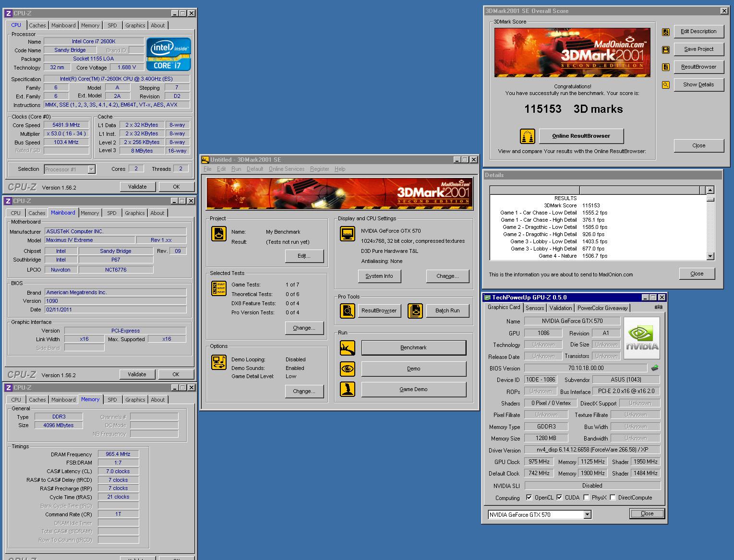Click the Project icon in 3DMark2001
Screen dimensions: 734x560
click(x=219, y=234)
